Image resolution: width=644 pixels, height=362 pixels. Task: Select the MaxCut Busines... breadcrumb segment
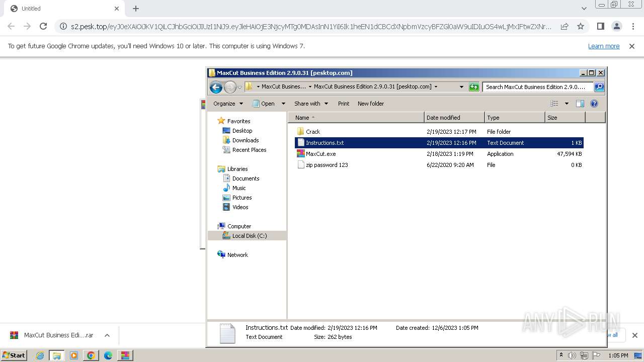pos(283,86)
